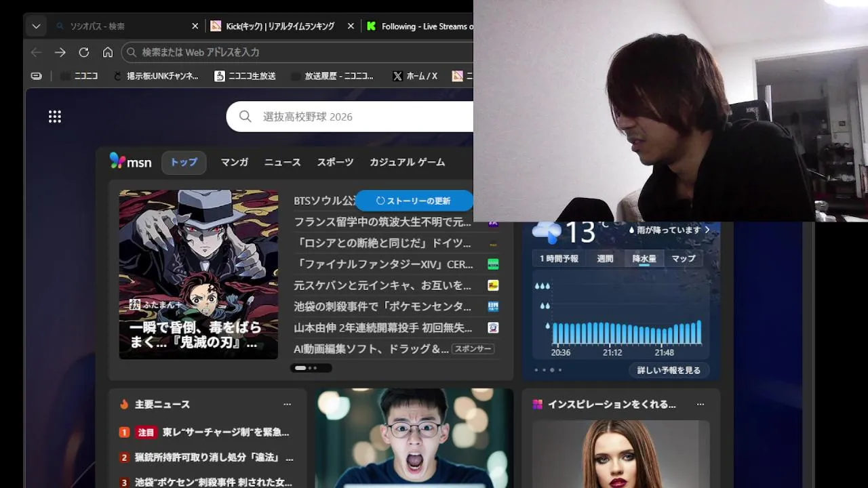Open the shocked man video thumbnail

click(414, 438)
